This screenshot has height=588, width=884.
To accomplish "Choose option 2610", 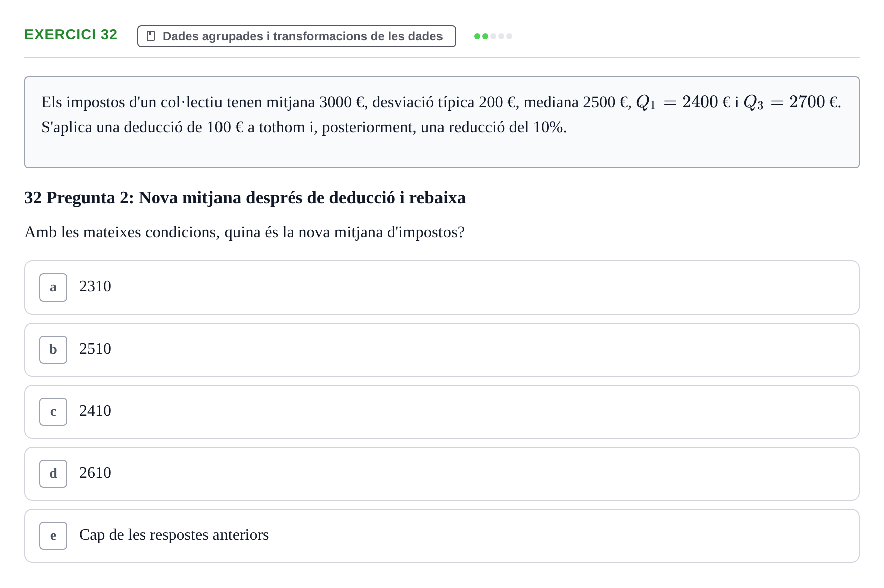I will [442, 474].
